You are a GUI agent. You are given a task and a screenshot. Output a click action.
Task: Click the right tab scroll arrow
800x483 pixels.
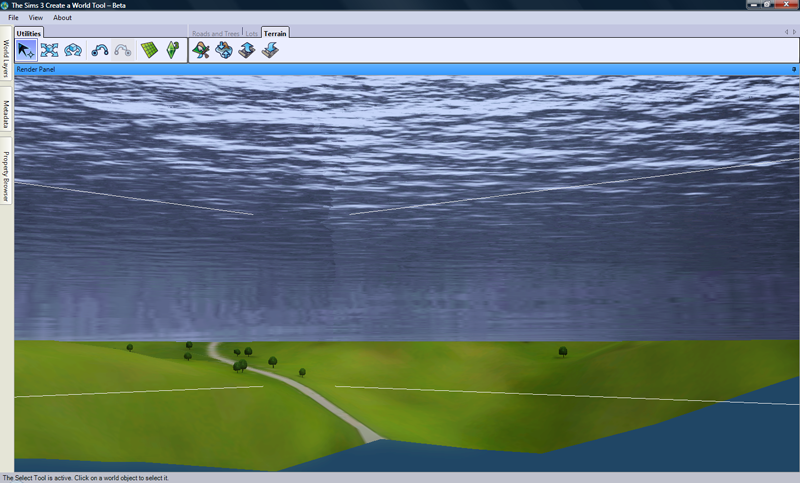794,32
